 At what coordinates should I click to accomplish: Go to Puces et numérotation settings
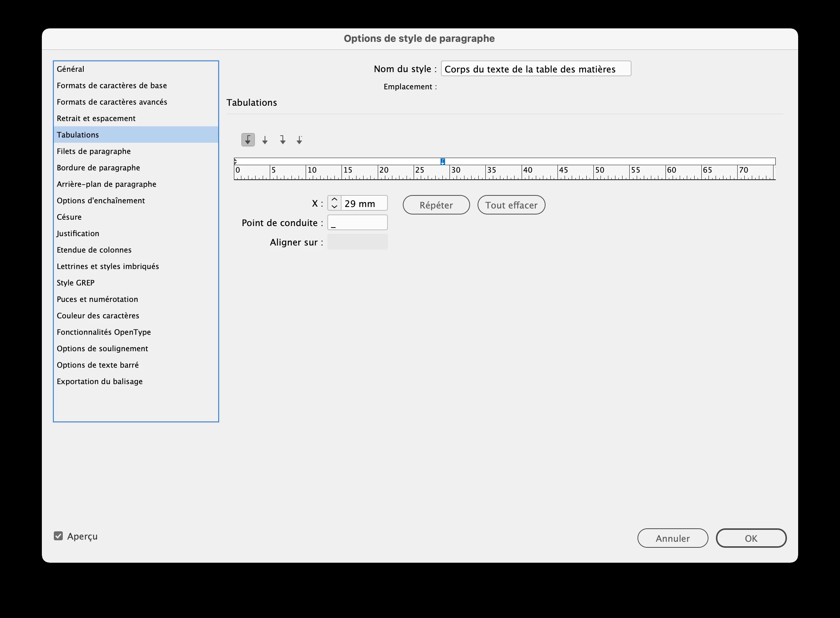point(97,299)
